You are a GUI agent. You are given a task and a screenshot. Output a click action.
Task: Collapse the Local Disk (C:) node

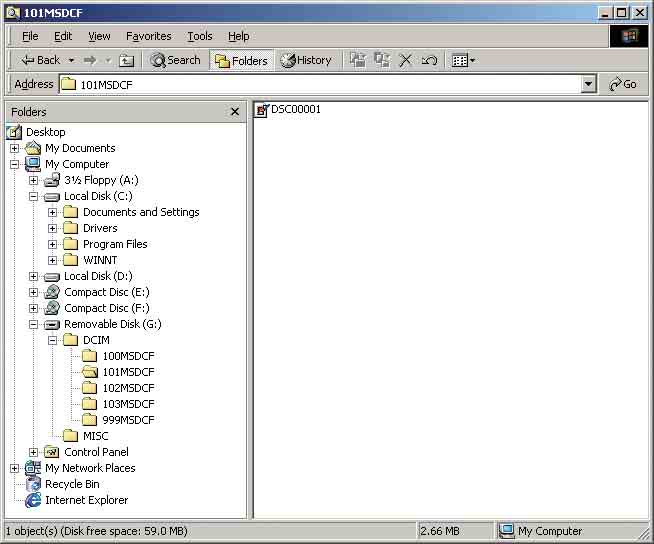coord(33,196)
